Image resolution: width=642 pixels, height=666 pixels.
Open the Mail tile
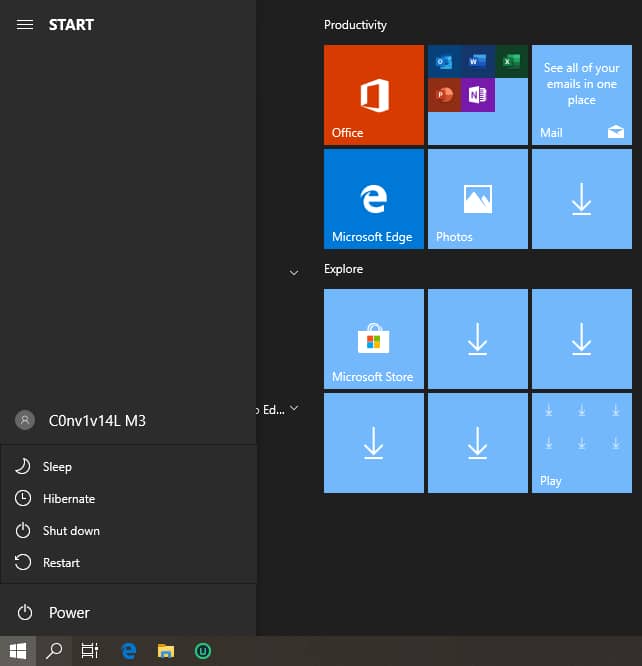pos(582,95)
